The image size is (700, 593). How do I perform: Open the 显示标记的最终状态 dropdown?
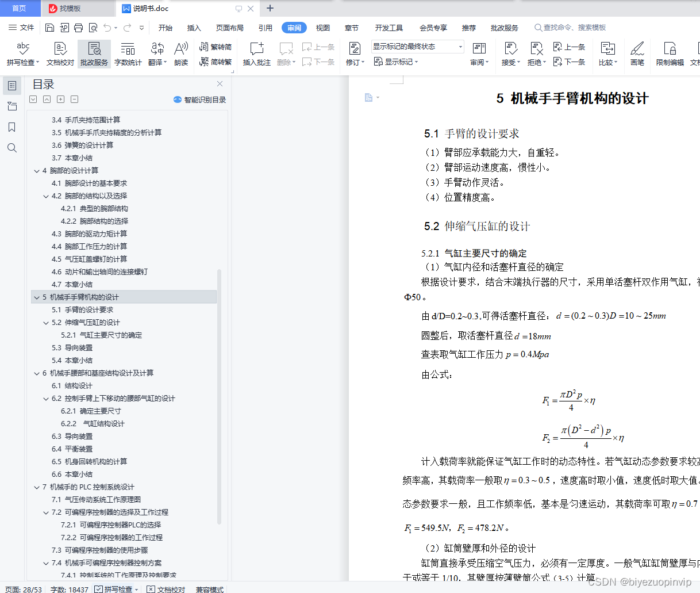pos(418,47)
